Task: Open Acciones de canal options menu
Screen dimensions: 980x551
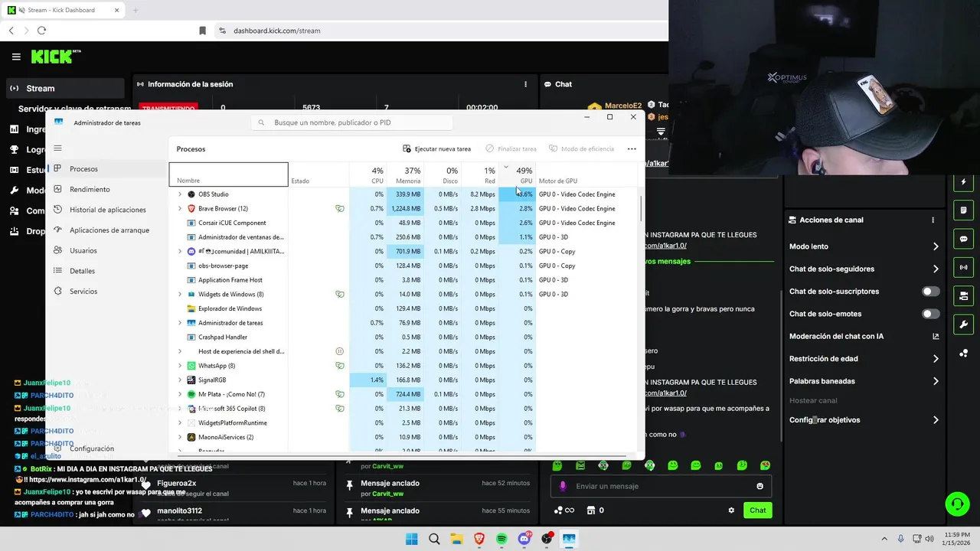Action: tap(933, 220)
